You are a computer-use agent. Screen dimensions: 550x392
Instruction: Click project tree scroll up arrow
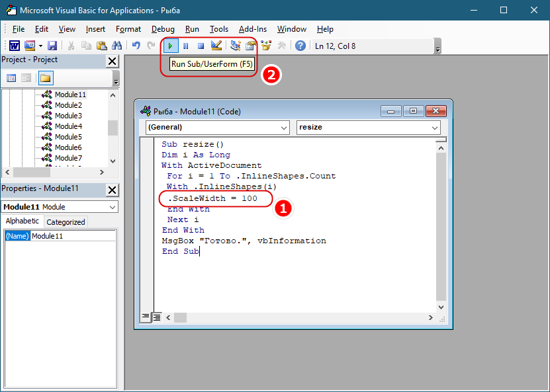click(x=113, y=95)
